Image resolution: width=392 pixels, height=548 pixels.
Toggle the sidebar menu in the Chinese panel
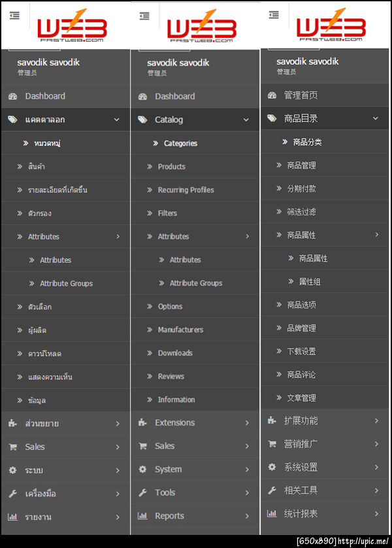[x=274, y=15]
